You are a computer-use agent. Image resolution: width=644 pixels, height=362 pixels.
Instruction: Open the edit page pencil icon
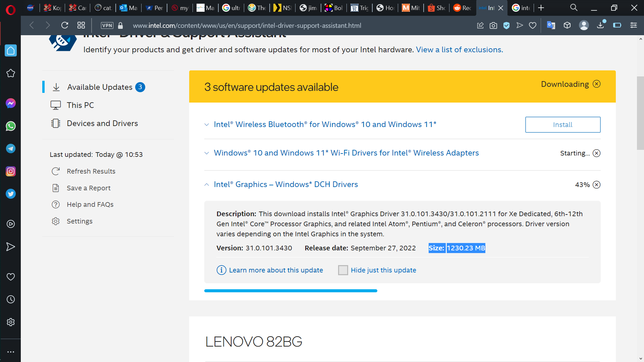[480, 25]
